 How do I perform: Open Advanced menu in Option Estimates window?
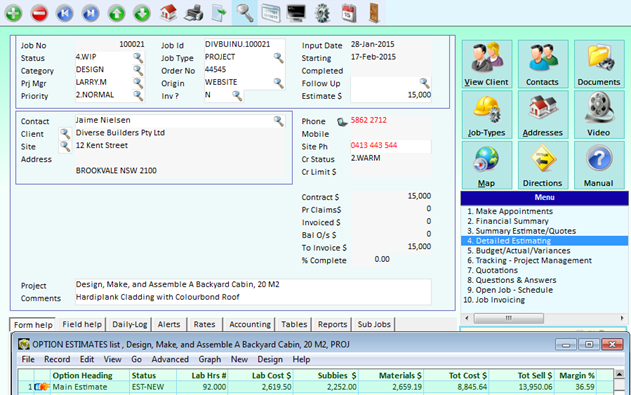click(x=170, y=359)
